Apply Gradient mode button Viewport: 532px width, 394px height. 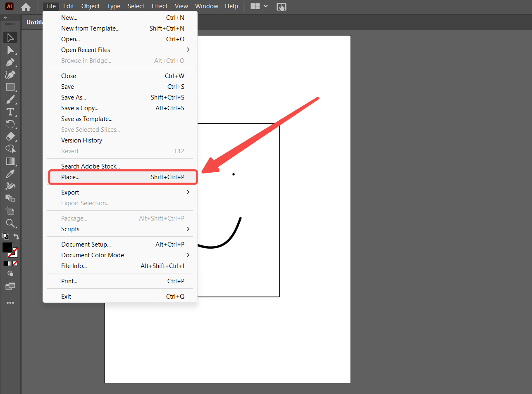pyautogui.click(x=10, y=263)
